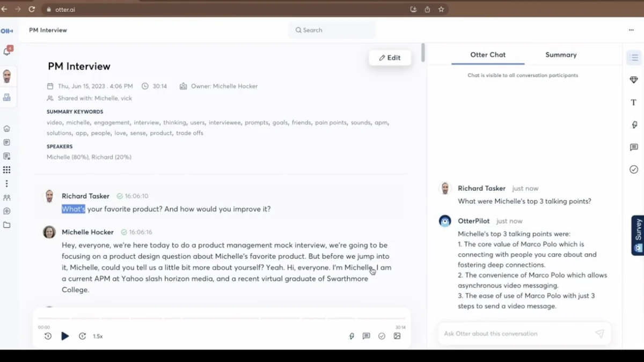This screenshot has height=362, width=644.
Task: Expand the vertical three-dot menu in left sidebar
Action: (7, 184)
